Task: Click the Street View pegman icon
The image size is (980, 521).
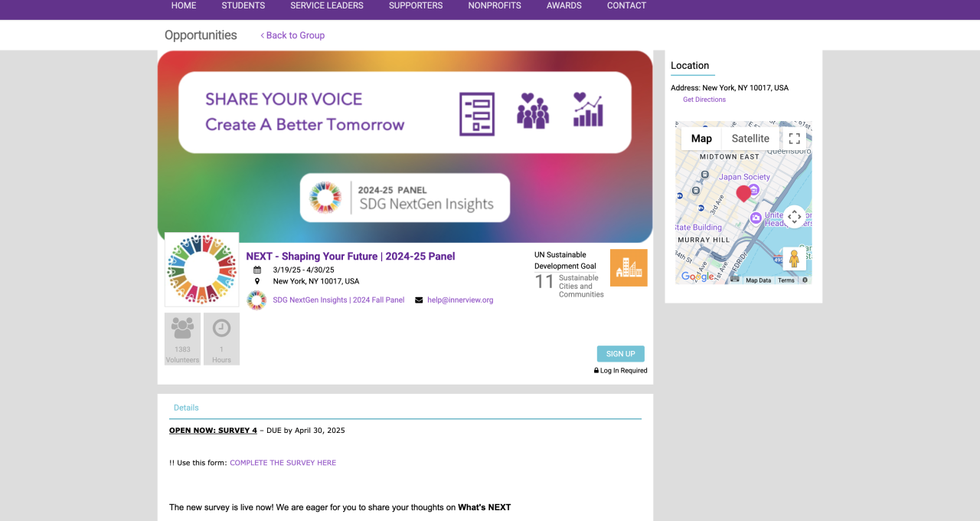Action: [x=794, y=259]
